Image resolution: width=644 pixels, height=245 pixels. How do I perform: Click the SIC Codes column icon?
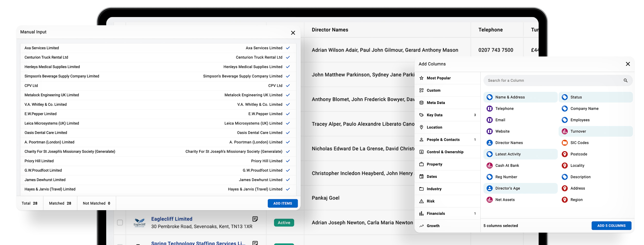pos(565,143)
